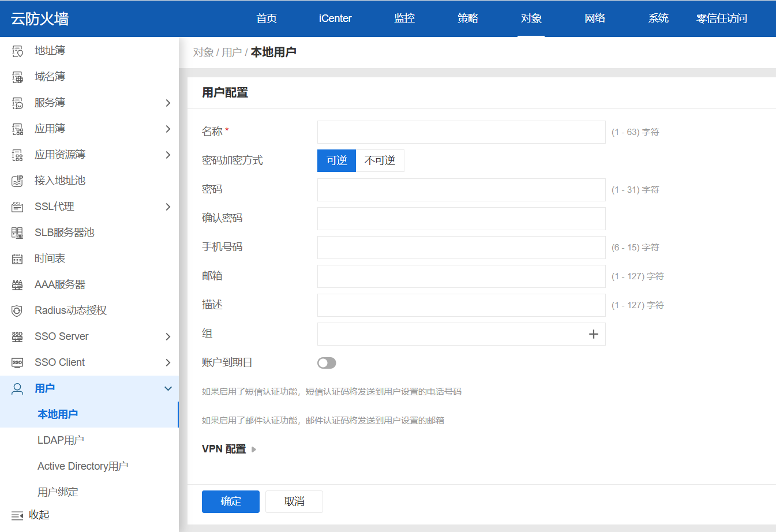Select 不可逆 encryption option

[380, 160]
